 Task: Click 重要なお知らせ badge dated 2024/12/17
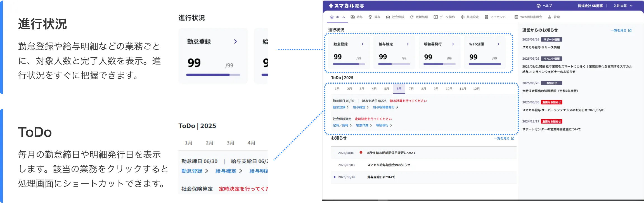tap(551, 121)
